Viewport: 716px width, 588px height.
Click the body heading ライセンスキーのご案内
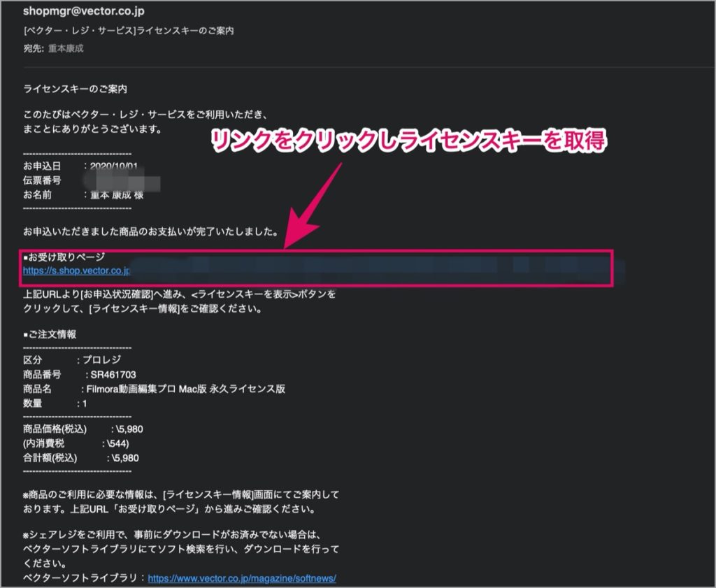pos(75,89)
